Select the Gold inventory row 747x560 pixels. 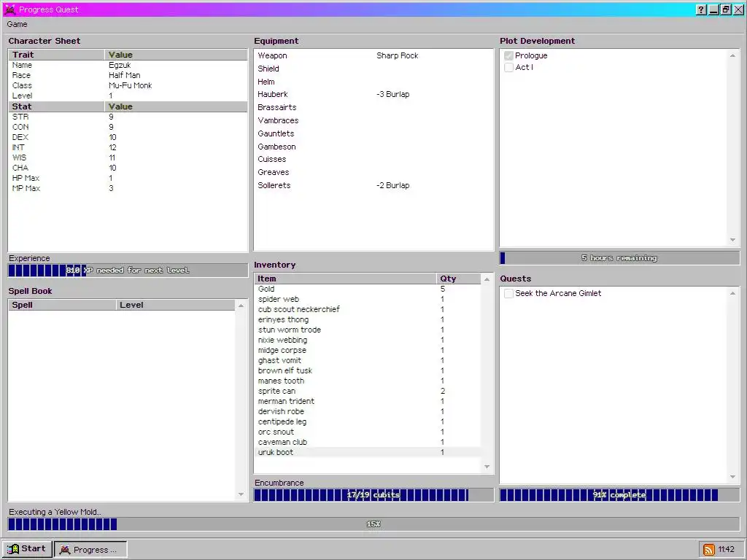click(368, 289)
